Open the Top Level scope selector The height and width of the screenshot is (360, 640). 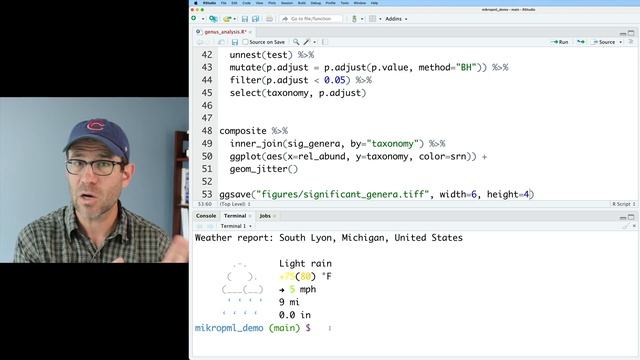coord(235,204)
